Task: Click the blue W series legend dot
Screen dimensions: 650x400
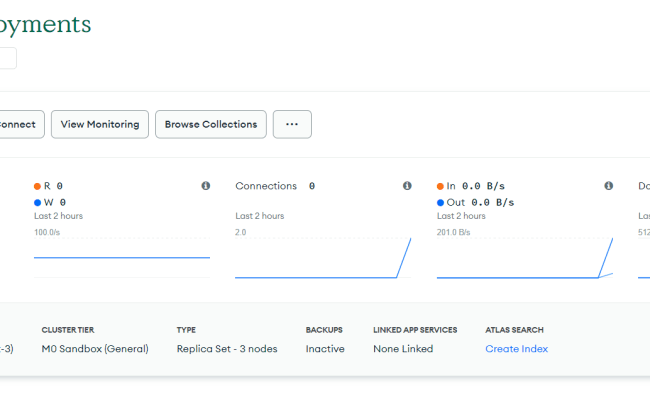Action: (x=37, y=203)
